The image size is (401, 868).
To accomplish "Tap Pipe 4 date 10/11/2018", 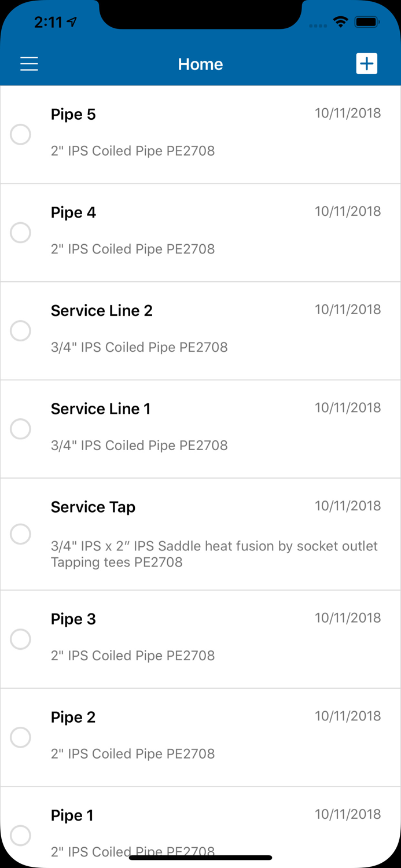I will click(x=348, y=211).
